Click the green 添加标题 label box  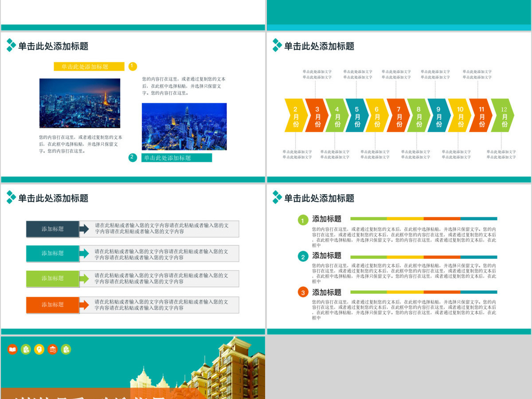52,278
